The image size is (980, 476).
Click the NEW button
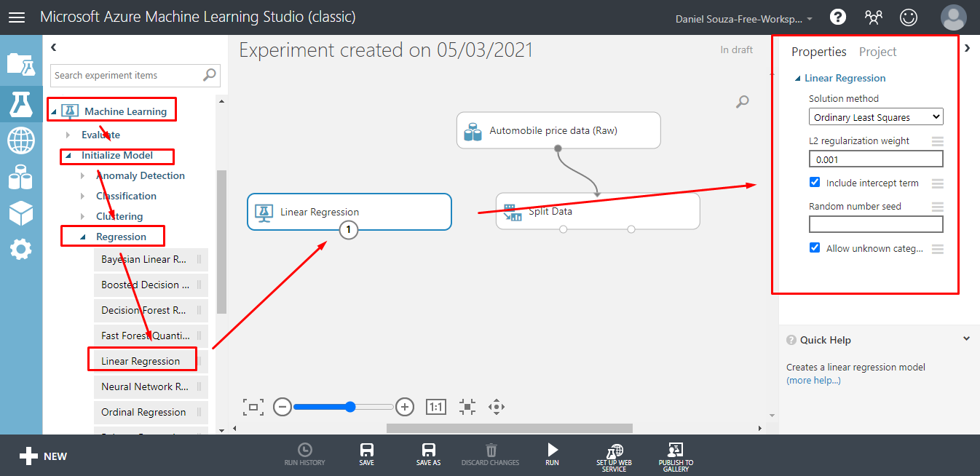click(x=44, y=456)
